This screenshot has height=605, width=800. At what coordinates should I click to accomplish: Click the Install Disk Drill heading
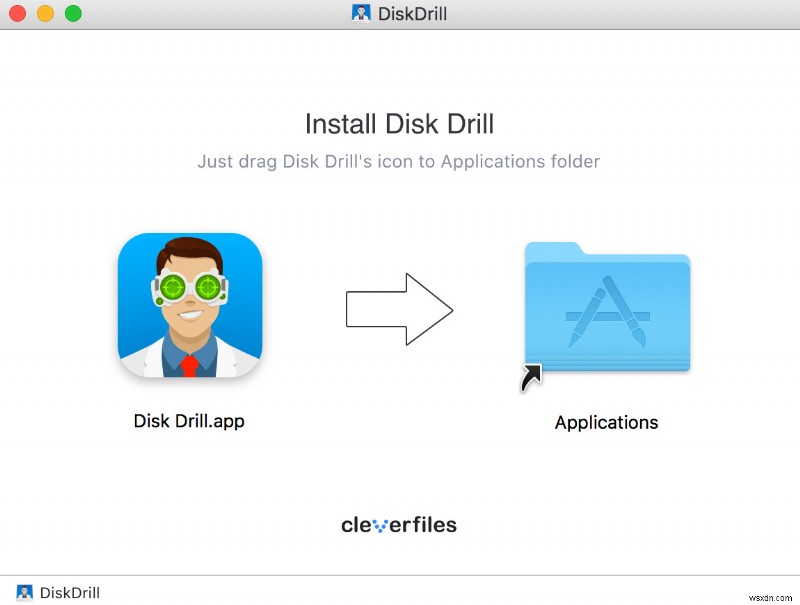pyautogui.click(x=399, y=123)
